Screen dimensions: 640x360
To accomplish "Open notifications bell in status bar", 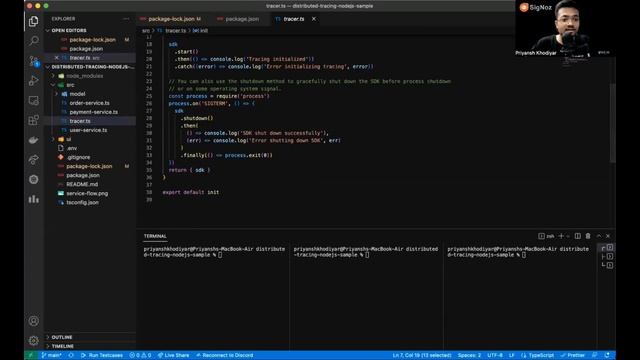I will point(607,355).
